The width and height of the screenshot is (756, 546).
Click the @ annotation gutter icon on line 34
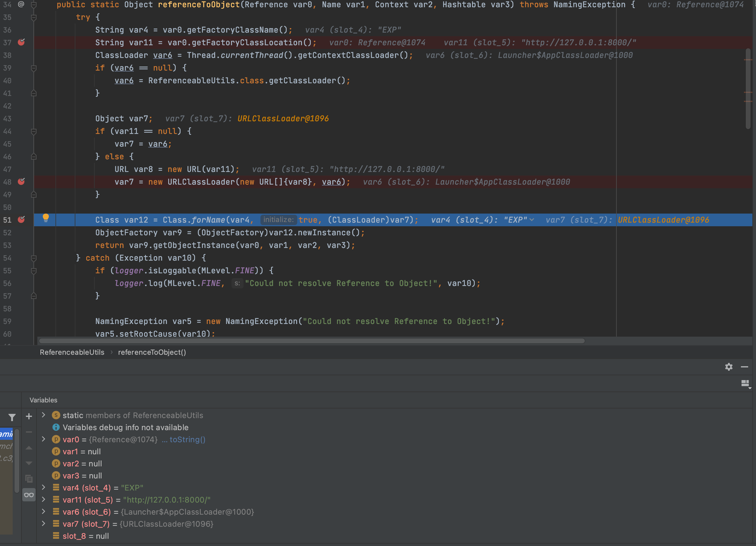(21, 4)
